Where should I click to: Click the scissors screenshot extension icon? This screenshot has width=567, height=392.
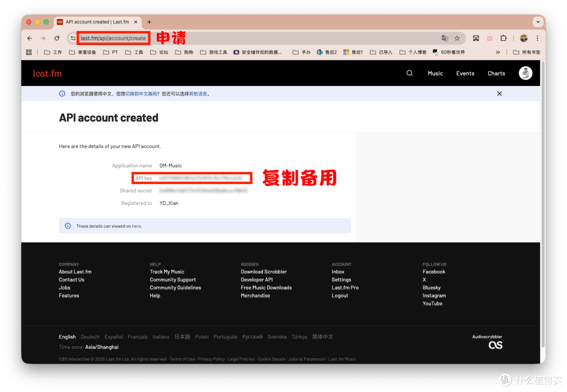coord(476,38)
